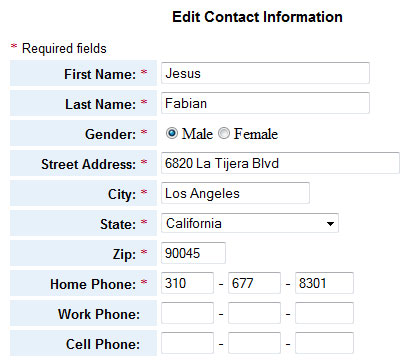The image size is (416, 362).
Task: Click the Last Name field containing Fabian
Action: tap(265, 103)
